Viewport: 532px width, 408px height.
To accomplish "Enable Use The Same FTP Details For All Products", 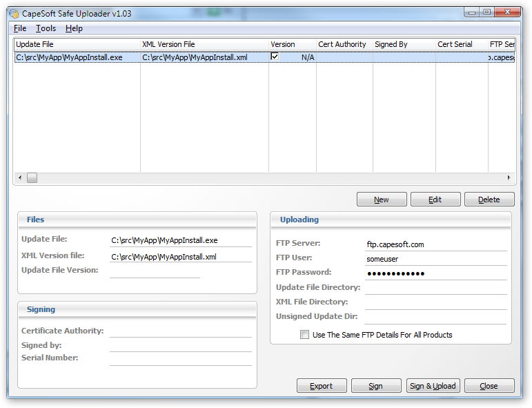I will (305, 335).
